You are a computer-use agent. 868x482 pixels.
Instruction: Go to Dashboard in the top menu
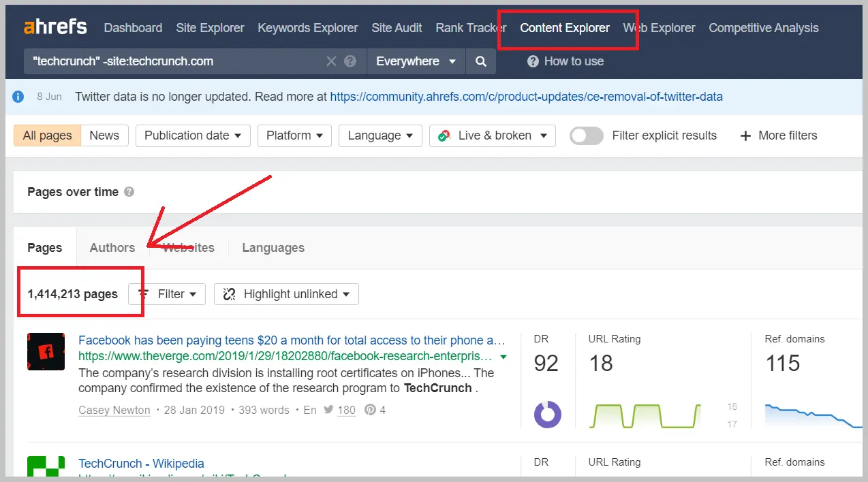point(133,28)
